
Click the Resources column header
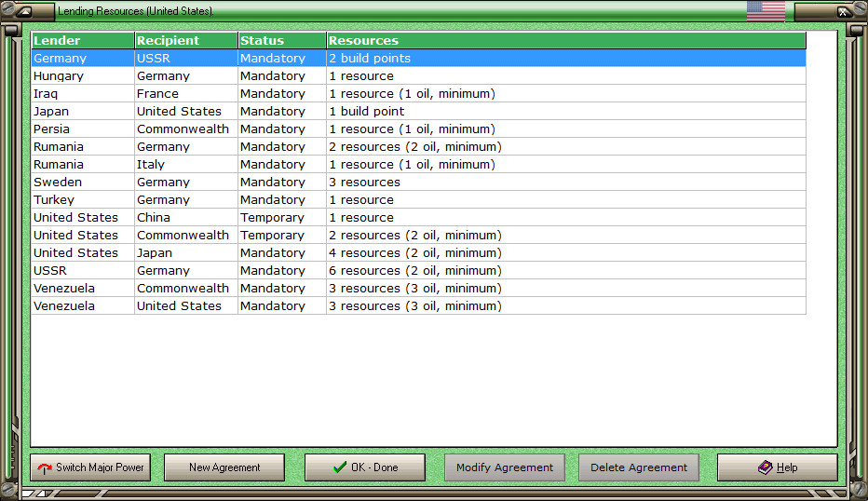click(566, 40)
